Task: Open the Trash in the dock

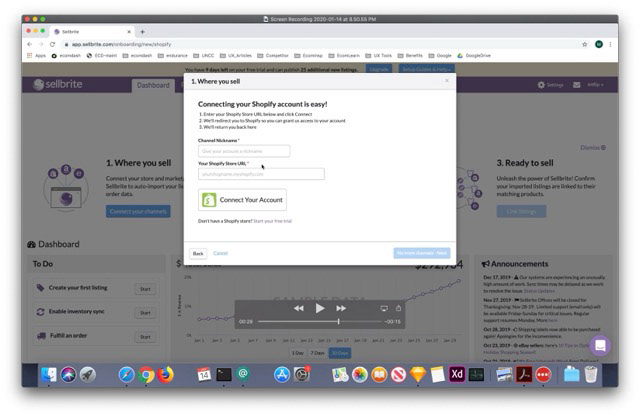Action: [x=591, y=374]
